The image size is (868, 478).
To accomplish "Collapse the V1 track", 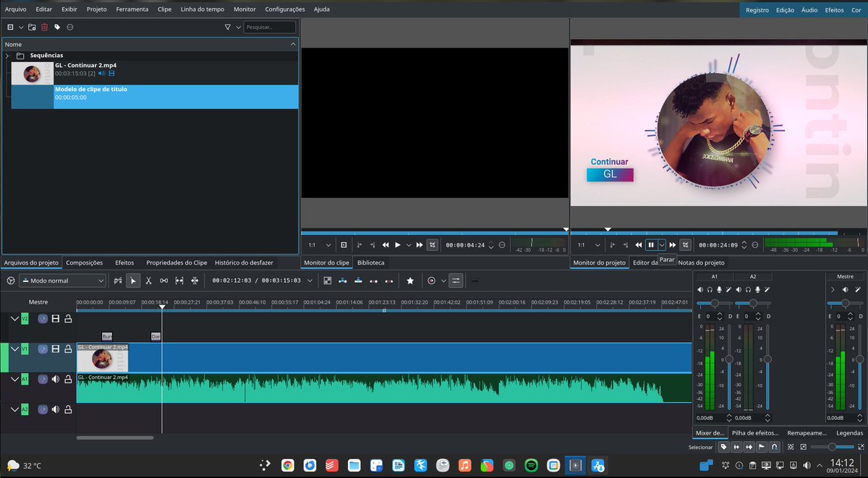I will click(x=14, y=349).
